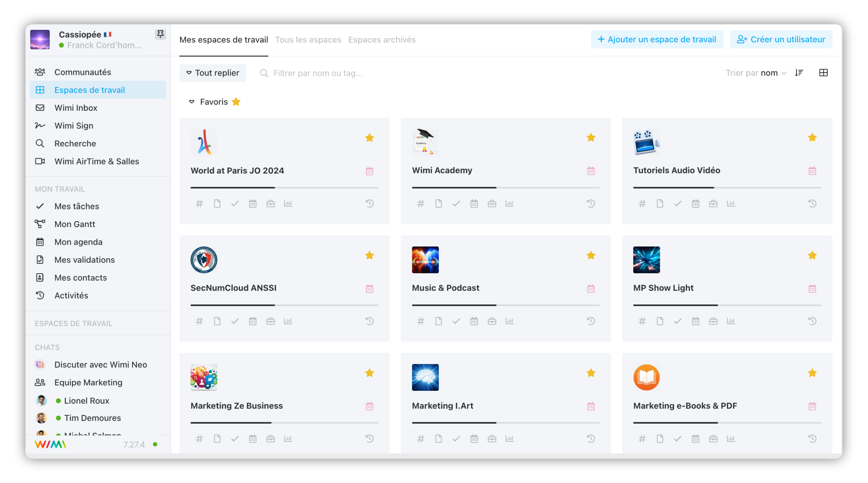
Task: Open activity history icon on Wimi Academy card
Action: tap(591, 203)
